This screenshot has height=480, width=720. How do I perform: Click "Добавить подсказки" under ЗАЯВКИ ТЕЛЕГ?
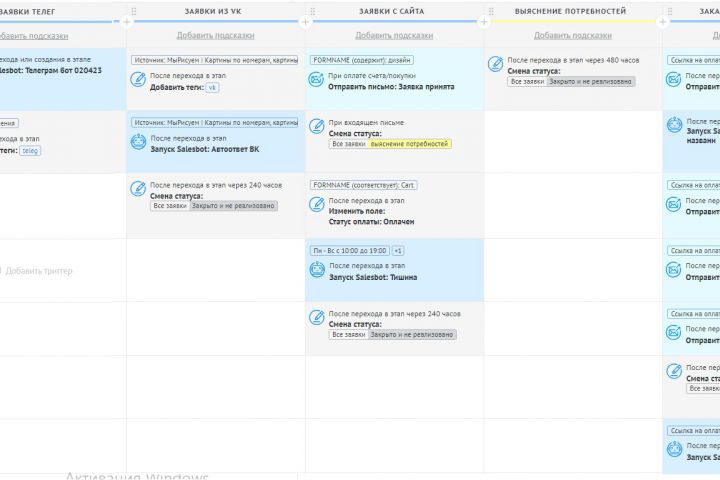34,36
